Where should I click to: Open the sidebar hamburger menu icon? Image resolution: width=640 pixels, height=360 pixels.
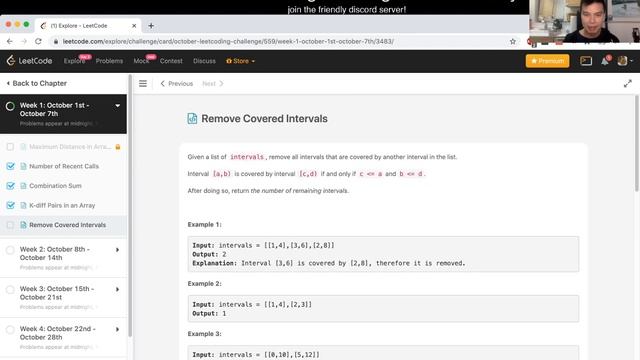142,84
